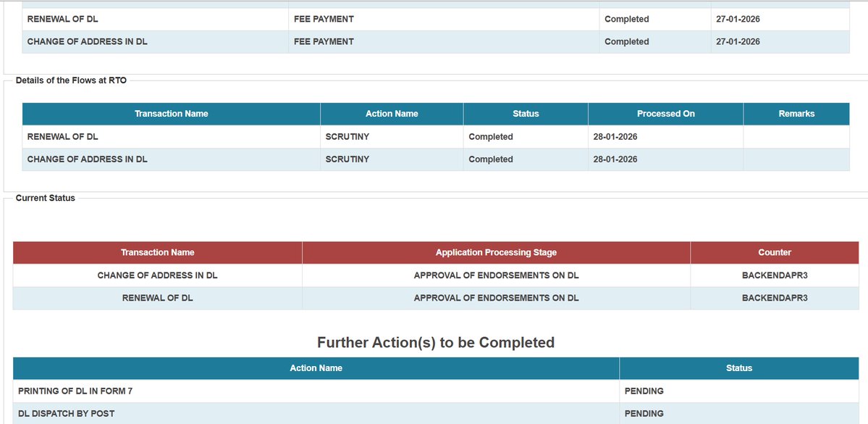Click Transaction Name header in RTO flows table
868x424 pixels.
pyautogui.click(x=171, y=114)
